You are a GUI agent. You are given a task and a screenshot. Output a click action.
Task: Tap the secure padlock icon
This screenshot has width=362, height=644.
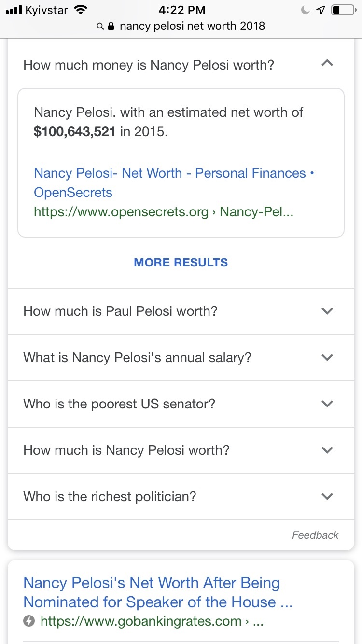(x=111, y=26)
